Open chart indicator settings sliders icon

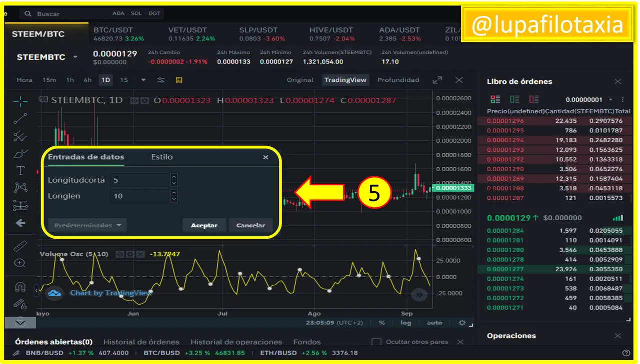tap(161, 80)
